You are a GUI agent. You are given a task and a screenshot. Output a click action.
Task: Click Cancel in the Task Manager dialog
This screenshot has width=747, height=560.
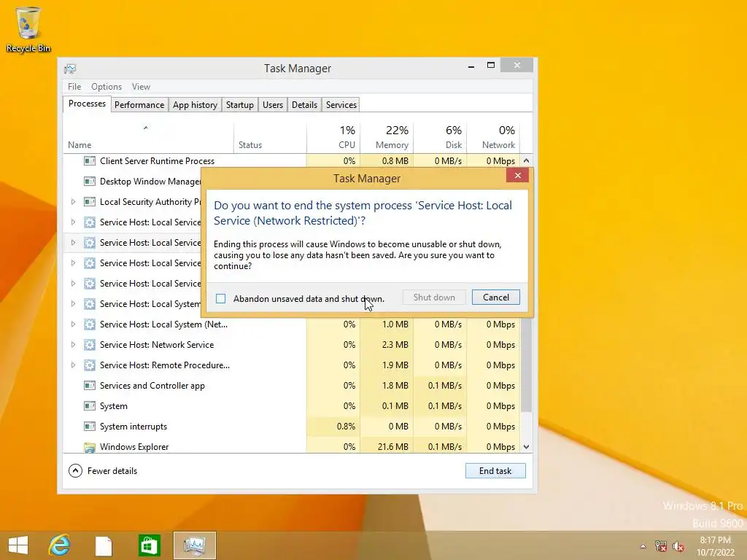495,297
